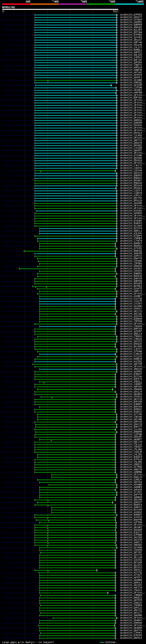This screenshot has width=146, height=644.
Task: Open hit UniRef100_B7FMC9
Action: click(131, 15)
